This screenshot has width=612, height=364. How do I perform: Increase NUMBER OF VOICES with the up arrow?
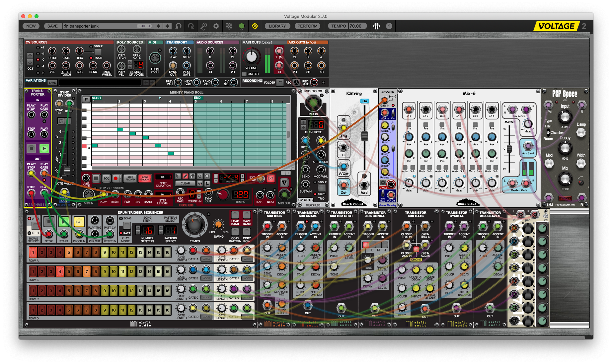(x=130, y=63)
